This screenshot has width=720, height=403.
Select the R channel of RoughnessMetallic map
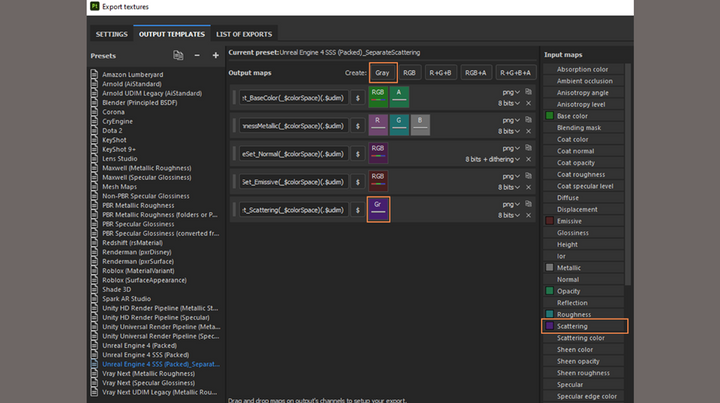click(378, 125)
